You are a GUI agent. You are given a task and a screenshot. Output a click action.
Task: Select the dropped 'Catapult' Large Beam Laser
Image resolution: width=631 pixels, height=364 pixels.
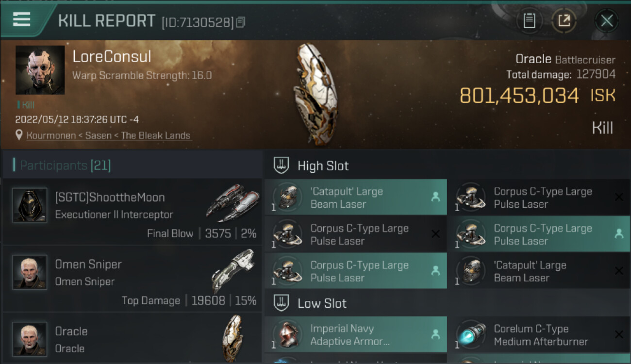(356, 198)
